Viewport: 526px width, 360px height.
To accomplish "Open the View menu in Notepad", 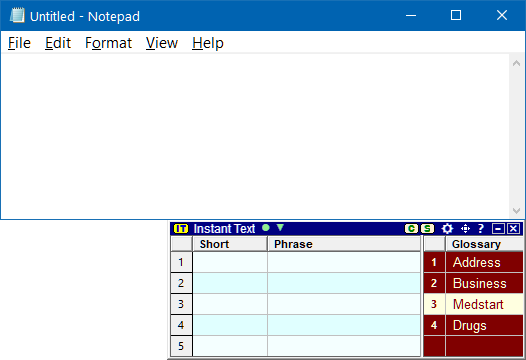I will point(162,43).
